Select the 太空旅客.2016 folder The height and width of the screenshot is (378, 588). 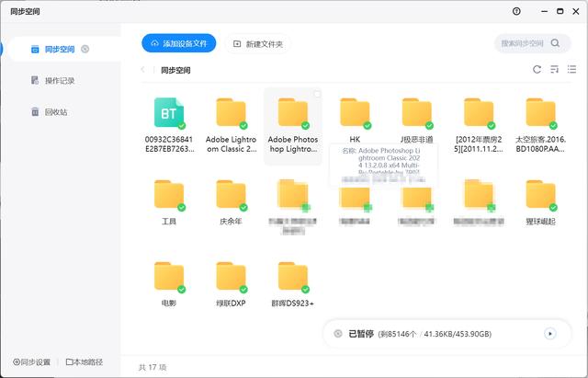(540, 125)
